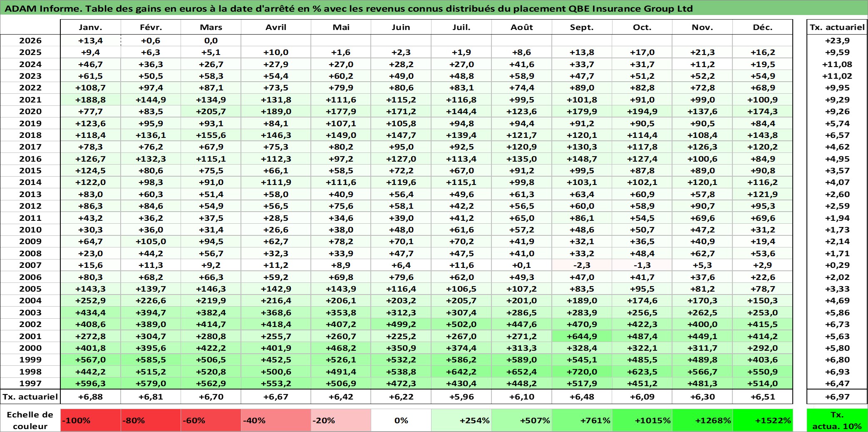Select the Avril column header

(x=276, y=27)
